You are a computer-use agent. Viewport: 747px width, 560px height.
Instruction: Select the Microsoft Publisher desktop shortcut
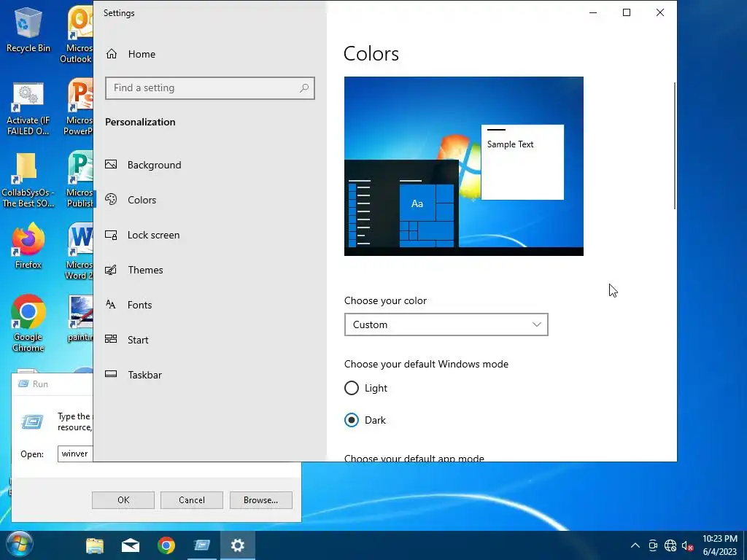pyautogui.click(x=80, y=179)
